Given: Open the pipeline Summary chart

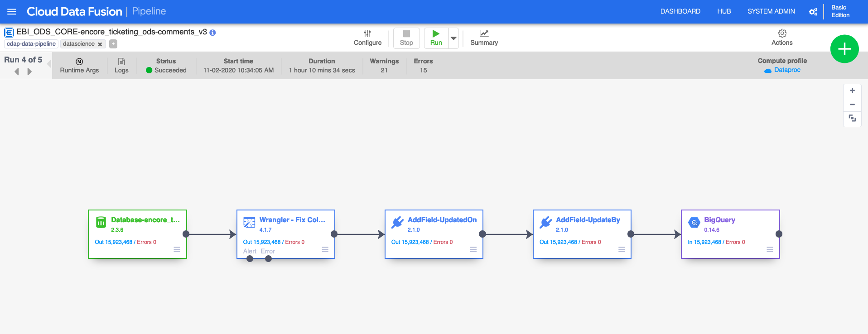Looking at the screenshot, I should coord(484,38).
